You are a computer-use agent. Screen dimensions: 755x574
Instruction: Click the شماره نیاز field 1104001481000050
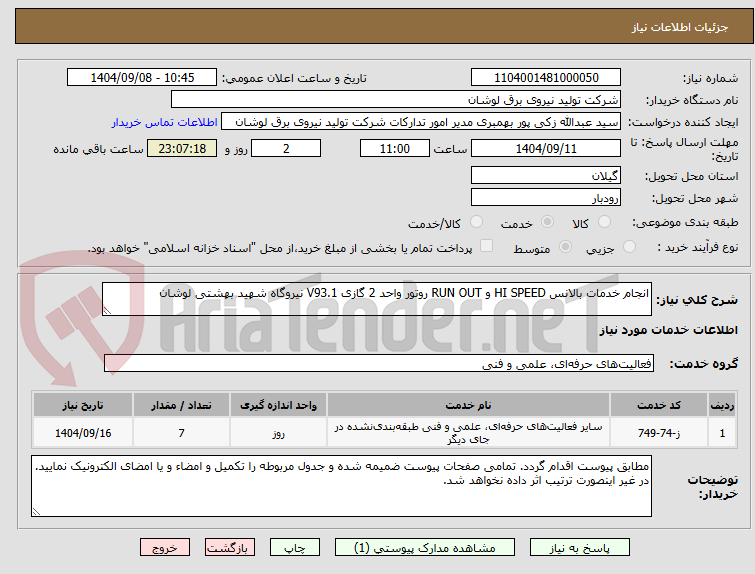(546, 78)
